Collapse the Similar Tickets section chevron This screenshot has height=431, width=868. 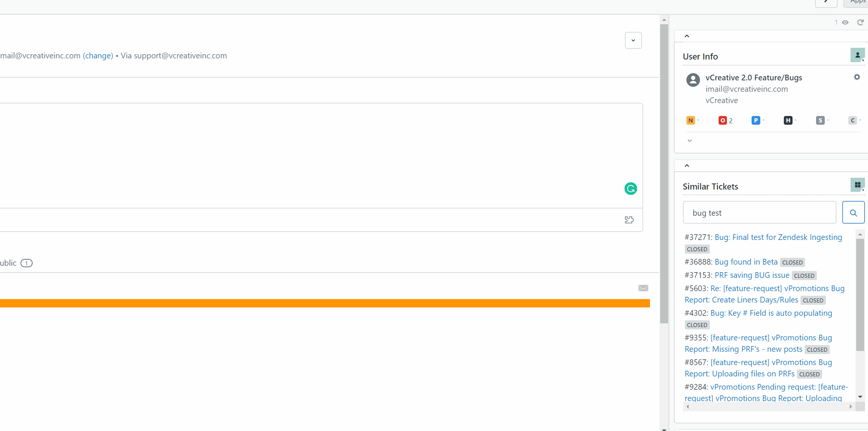tap(687, 165)
